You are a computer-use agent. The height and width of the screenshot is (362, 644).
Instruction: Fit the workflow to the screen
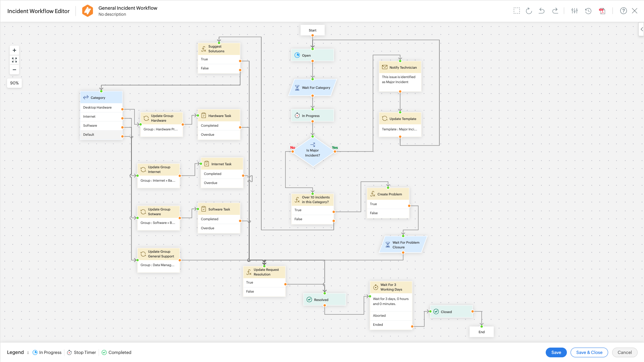[x=14, y=60]
